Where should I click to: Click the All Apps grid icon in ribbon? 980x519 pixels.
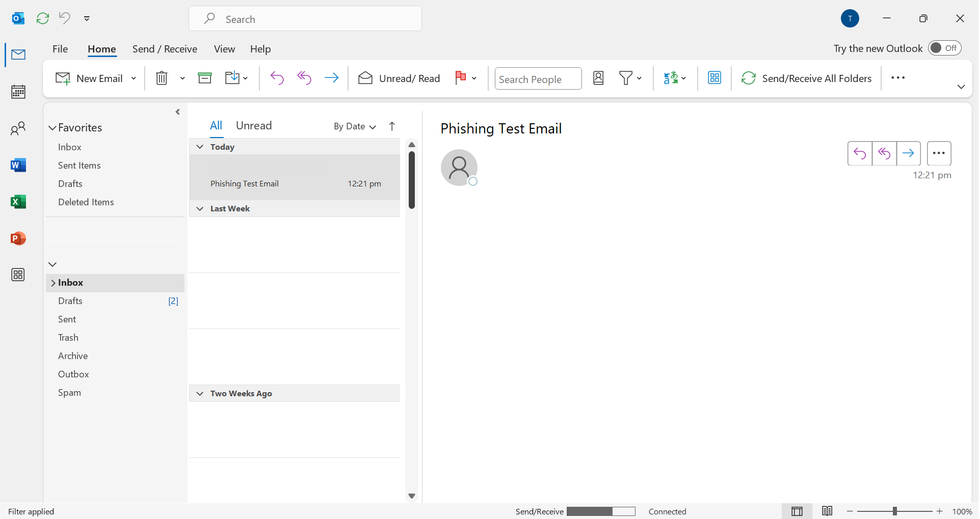tap(714, 78)
